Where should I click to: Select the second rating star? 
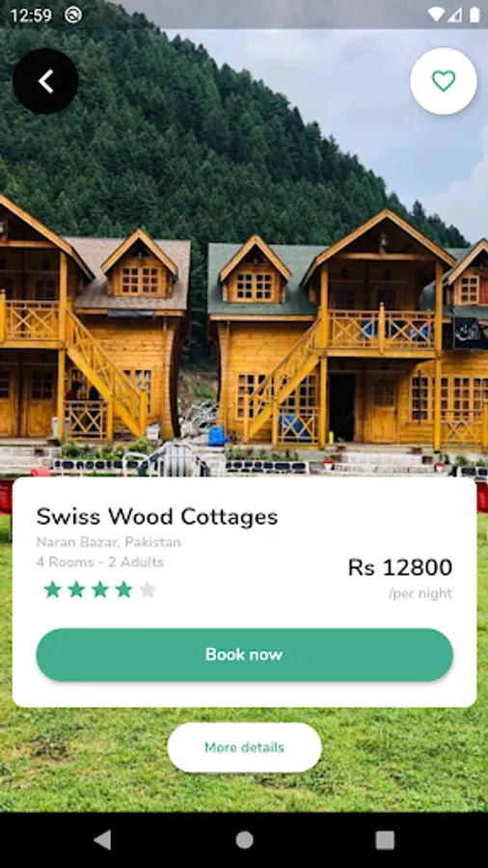(x=76, y=589)
